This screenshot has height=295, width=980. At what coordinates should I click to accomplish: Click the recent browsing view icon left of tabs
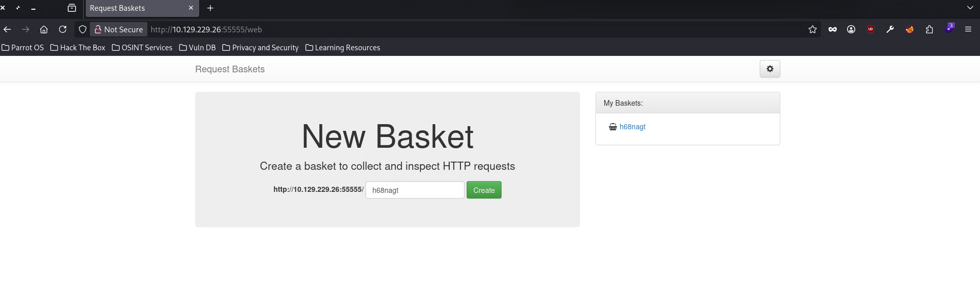coord(72,8)
